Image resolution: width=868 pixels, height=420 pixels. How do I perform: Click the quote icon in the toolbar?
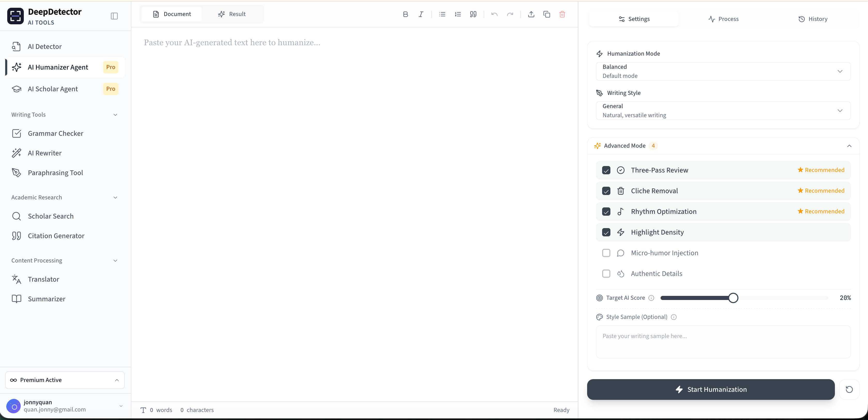(473, 14)
